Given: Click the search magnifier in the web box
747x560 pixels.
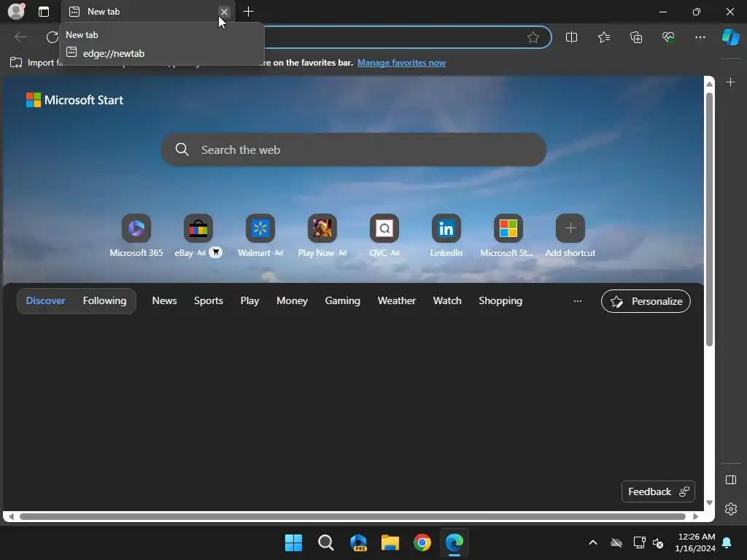Looking at the screenshot, I should [182, 149].
